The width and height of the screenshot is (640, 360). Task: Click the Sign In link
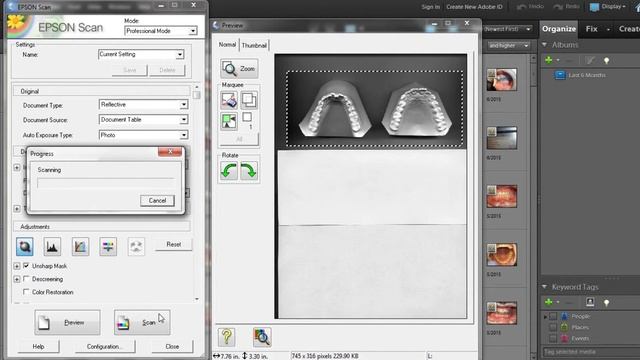tap(431, 7)
